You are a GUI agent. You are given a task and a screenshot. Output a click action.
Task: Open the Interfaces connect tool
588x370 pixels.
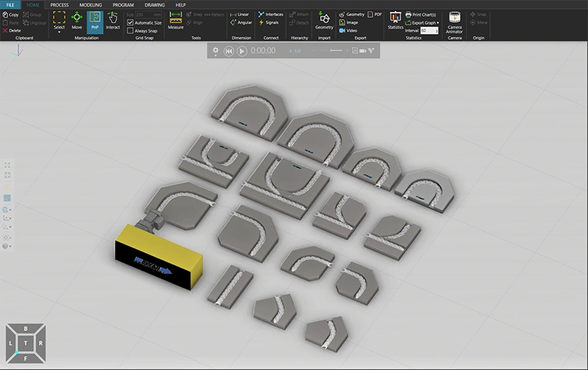point(270,14)
